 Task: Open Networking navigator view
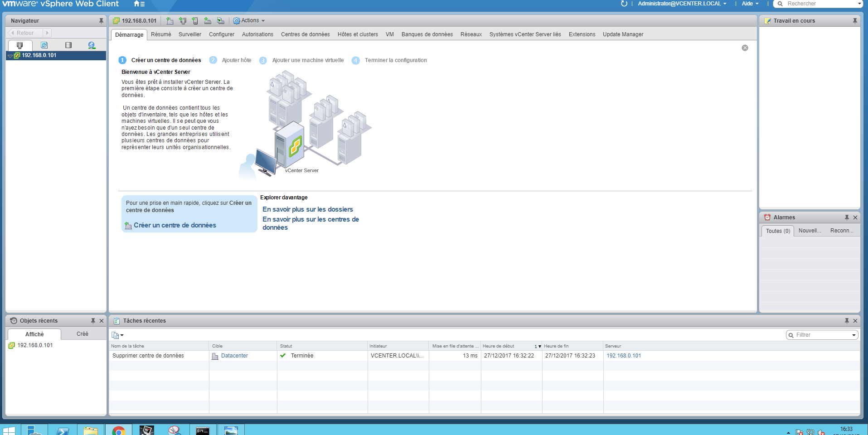point(92,45)
